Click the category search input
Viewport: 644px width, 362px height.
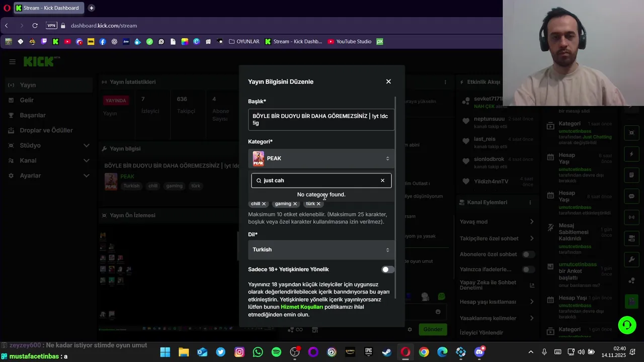tap(320, 180)
